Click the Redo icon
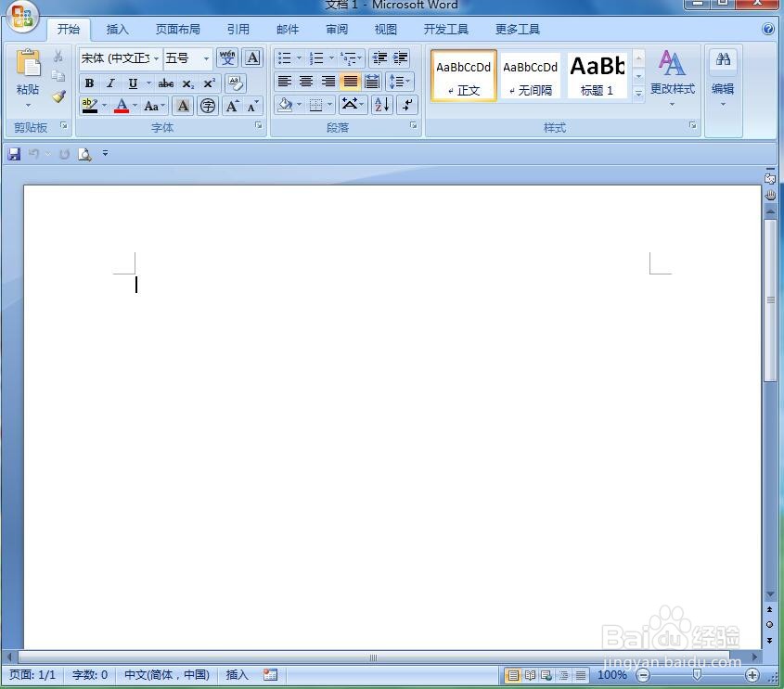 [64, 154]
